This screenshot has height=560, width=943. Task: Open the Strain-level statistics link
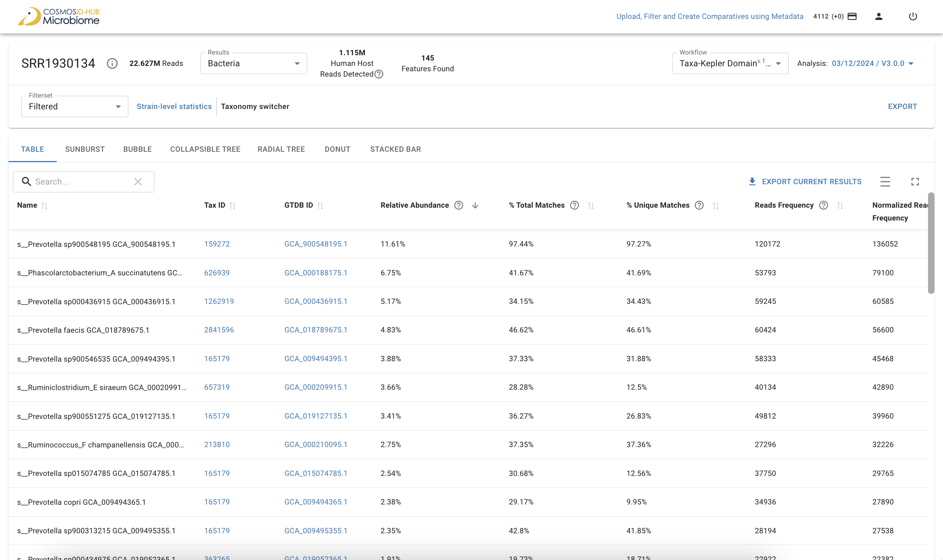174,107
